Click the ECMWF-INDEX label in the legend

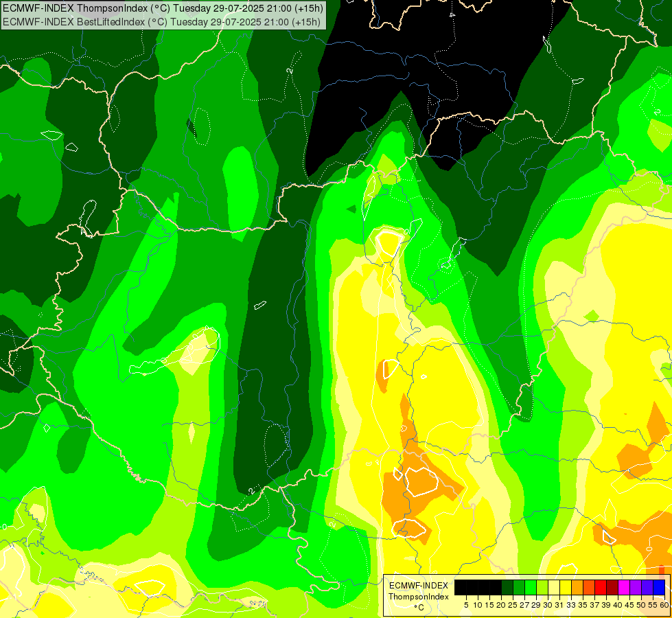[419, 586]
